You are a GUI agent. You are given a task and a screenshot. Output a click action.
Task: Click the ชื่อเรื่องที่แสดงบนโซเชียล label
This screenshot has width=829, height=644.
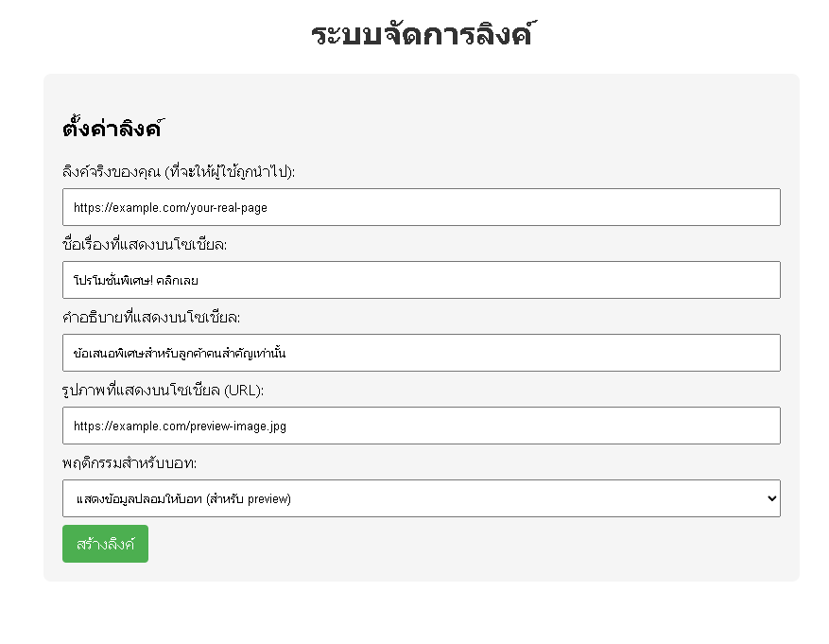(145, 244)
